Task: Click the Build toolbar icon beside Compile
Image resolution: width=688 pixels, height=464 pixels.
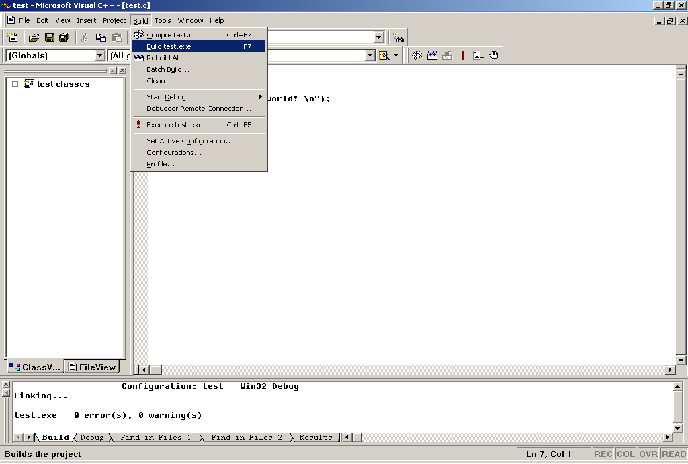Action: click(x=432, y=55)
